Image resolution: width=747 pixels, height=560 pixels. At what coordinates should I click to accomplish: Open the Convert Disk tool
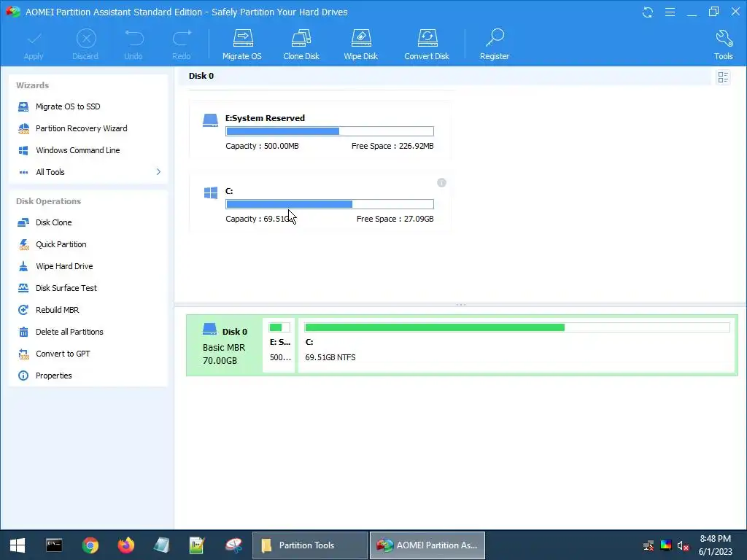[x=426, y=45]
